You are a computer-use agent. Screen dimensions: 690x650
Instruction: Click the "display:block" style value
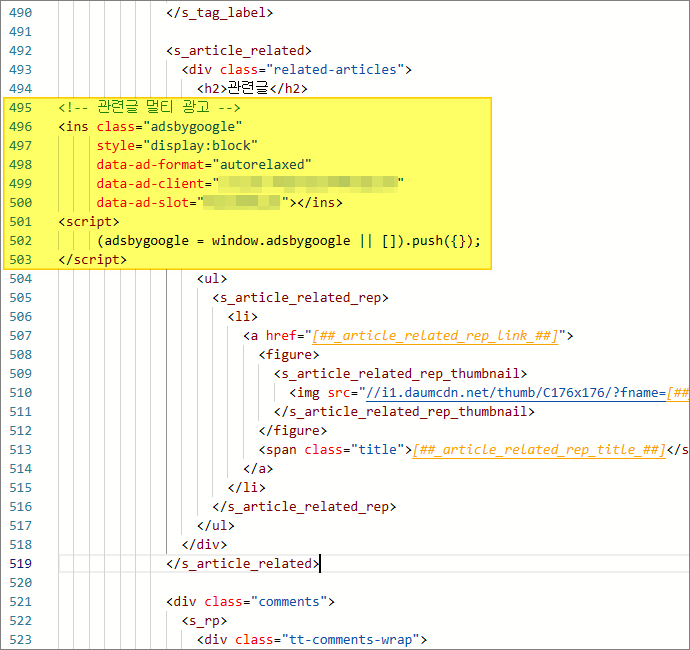pos(196,146)
